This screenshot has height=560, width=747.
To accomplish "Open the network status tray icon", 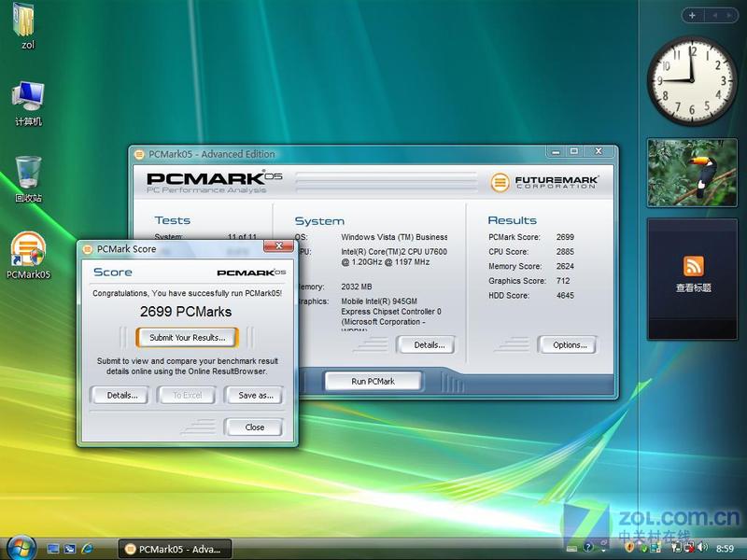I will [689, 547].
